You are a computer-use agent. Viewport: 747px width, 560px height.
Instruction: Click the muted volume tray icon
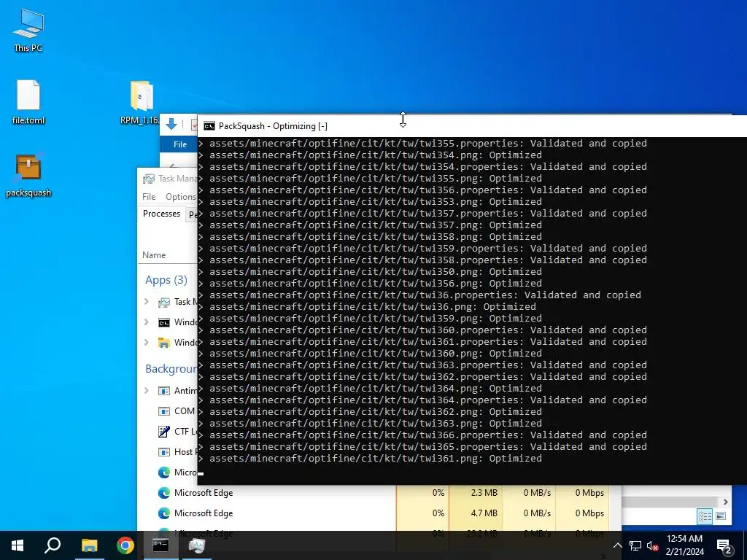tap(653, 545)
